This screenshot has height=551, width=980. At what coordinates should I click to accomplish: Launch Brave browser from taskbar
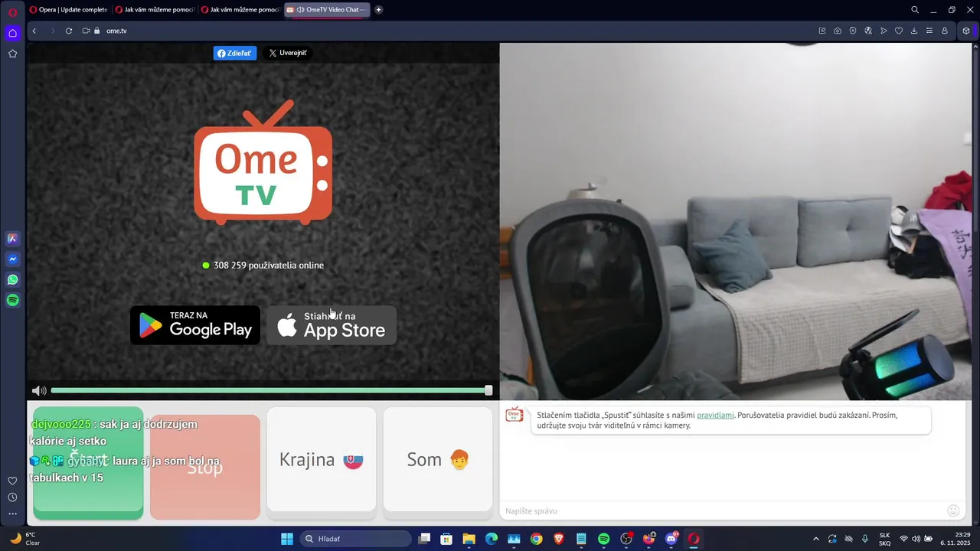(x=558, y=539)
